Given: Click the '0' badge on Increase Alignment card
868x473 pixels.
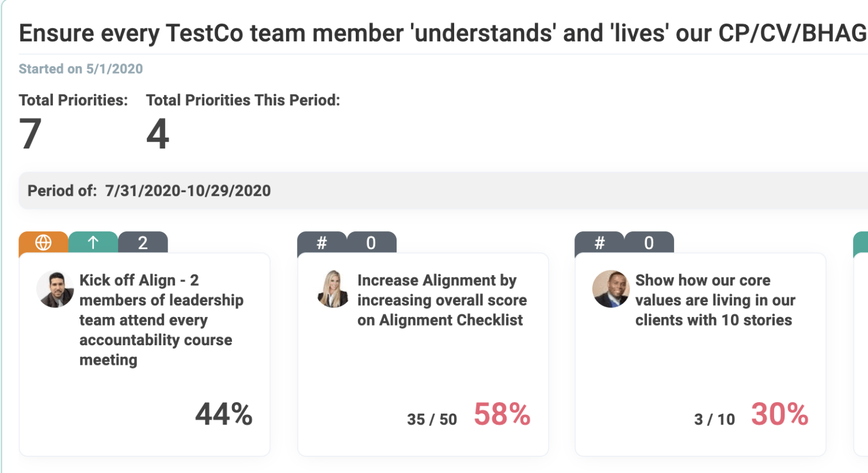Looking at the screenshot, I should pos(371,243).
